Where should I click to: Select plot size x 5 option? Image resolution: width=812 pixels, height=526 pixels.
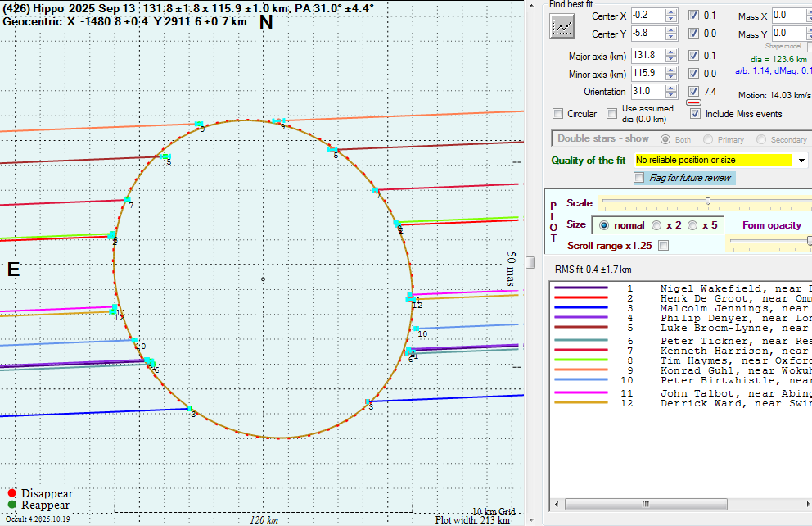point(692,225)
